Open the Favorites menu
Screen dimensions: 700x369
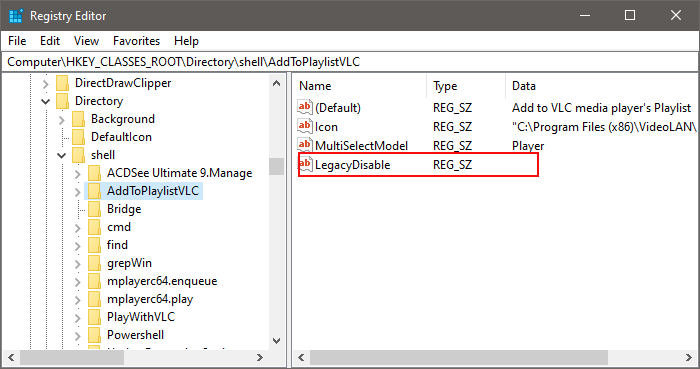point(136,41)
